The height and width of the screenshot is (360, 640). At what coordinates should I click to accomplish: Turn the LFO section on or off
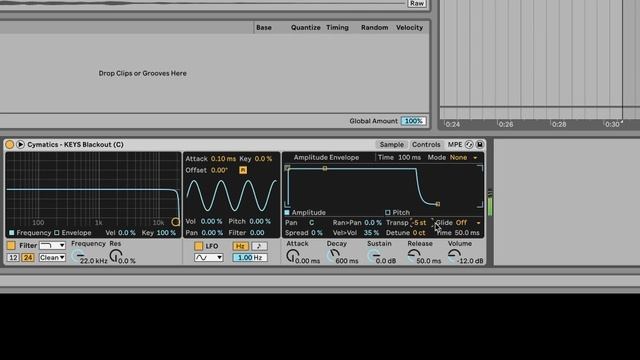(198, 246)
